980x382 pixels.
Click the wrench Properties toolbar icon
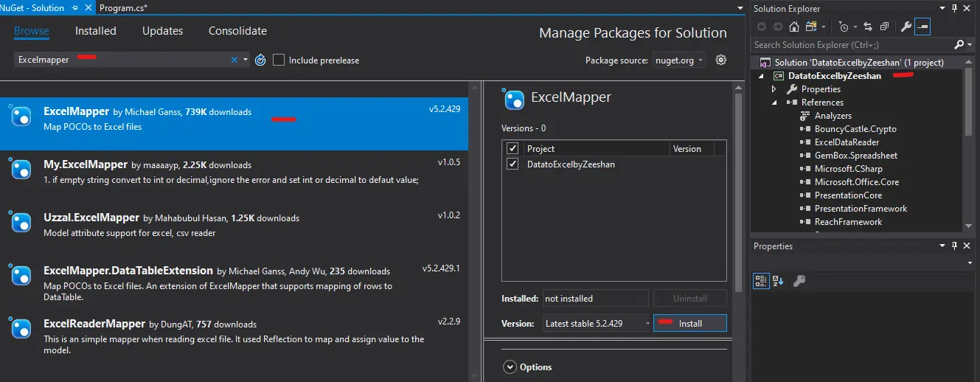(906, 27)
